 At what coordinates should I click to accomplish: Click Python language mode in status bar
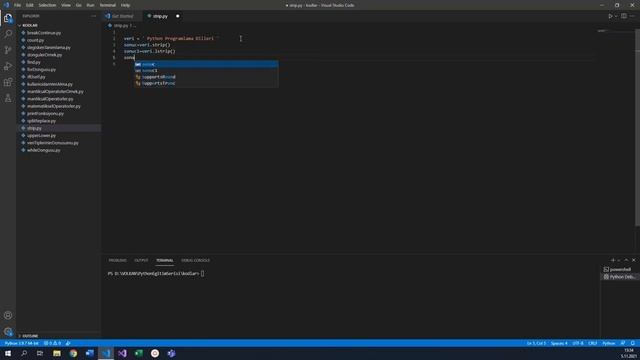(608, 343)
